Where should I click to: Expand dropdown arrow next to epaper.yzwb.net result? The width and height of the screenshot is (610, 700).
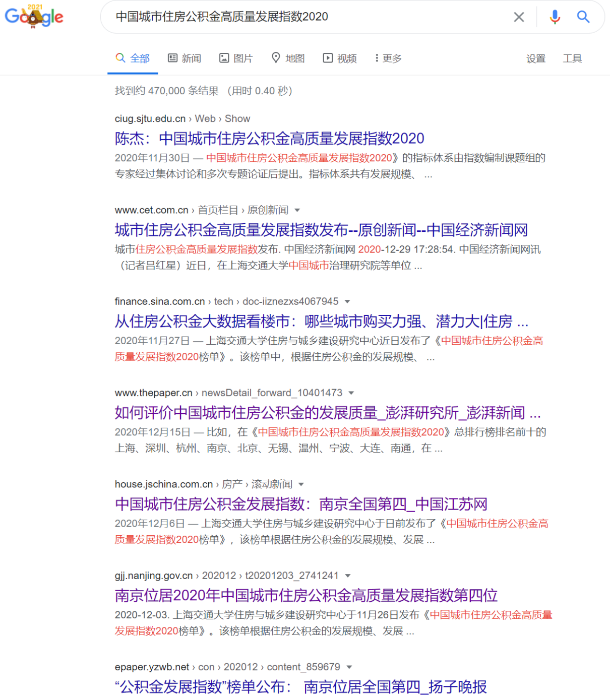coord(349,667)
